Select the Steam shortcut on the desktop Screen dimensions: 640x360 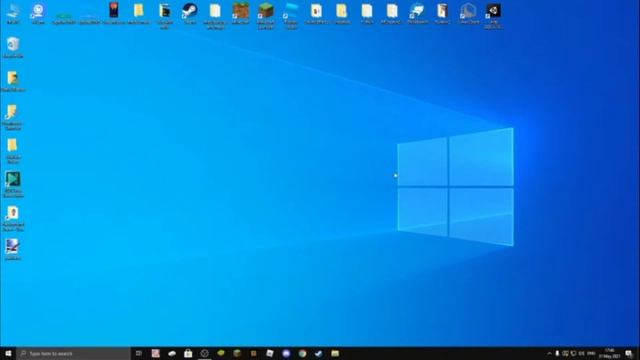190,13
